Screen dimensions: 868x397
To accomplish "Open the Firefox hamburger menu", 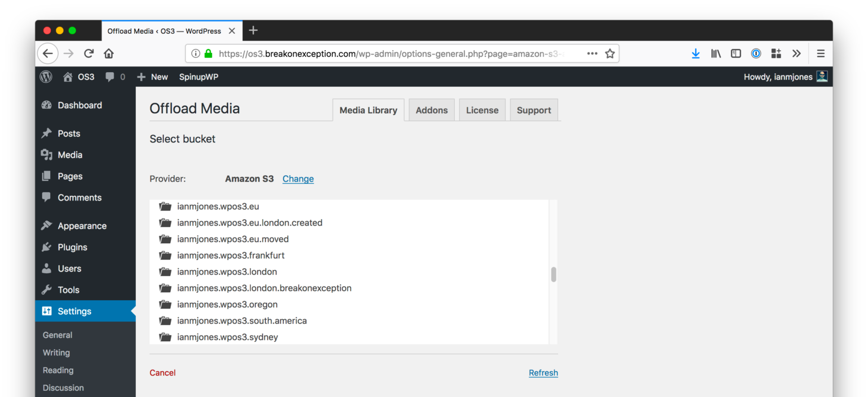I will [x=821, y=53].
